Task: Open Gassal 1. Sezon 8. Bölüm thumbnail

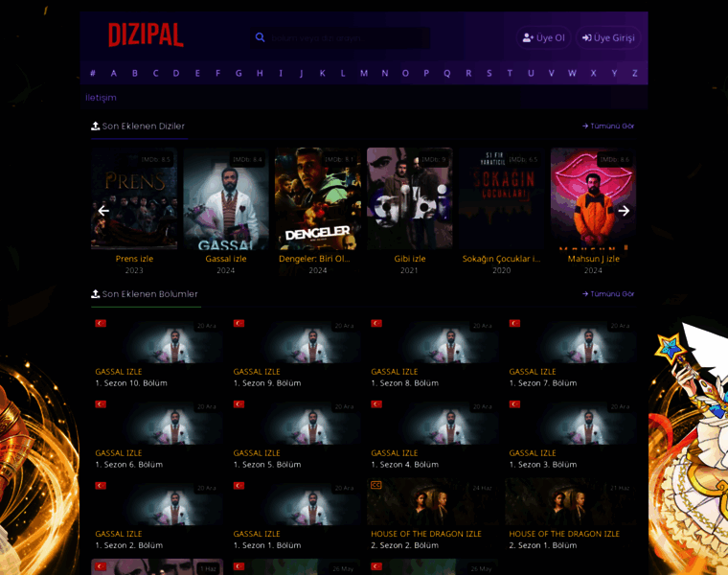Action: coord(433,341)
